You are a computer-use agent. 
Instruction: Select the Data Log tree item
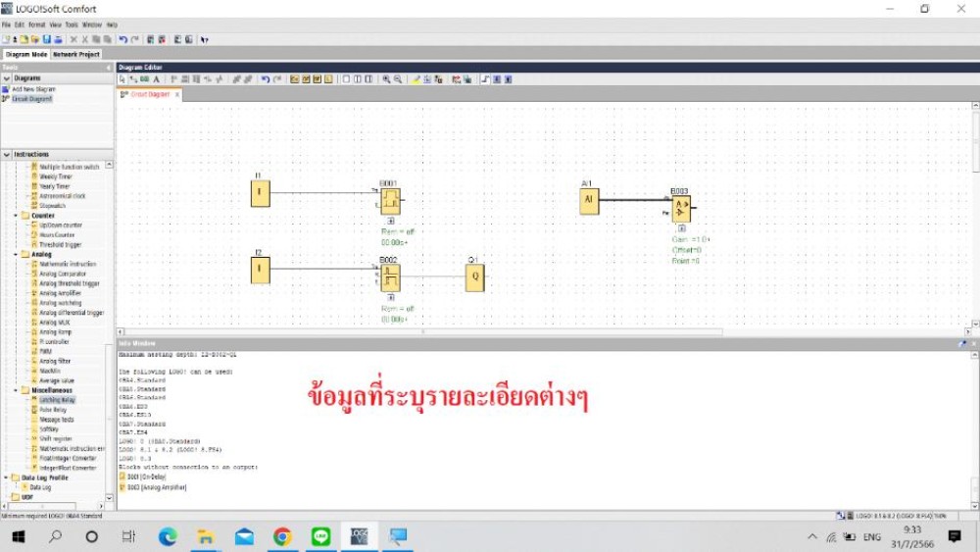point(40,487)
